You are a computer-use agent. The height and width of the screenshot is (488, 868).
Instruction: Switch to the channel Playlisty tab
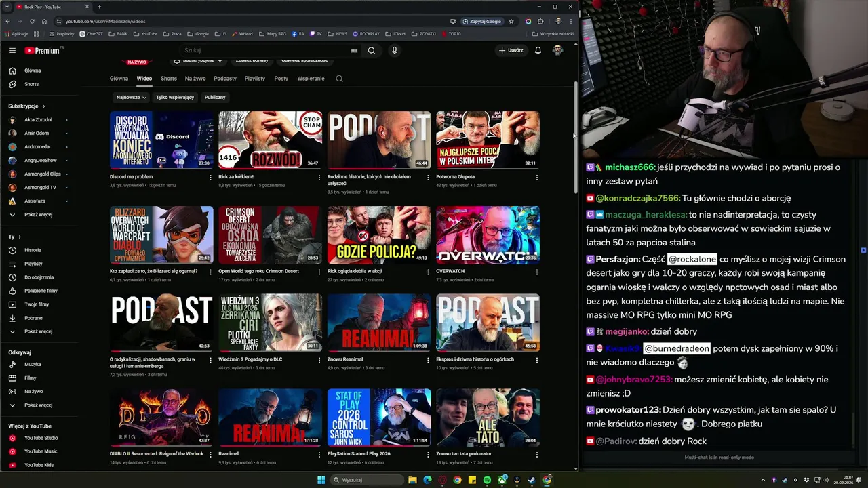tap(255, 79)
